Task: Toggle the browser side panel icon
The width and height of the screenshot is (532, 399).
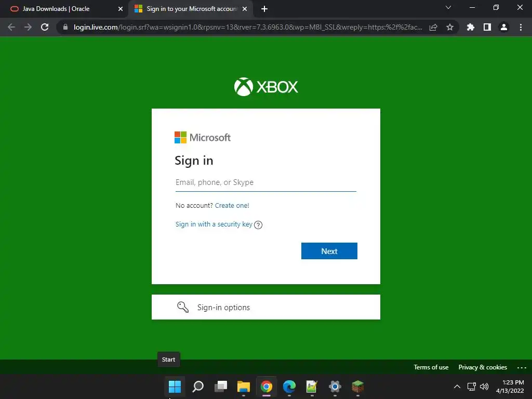Action: pos(487,27)
